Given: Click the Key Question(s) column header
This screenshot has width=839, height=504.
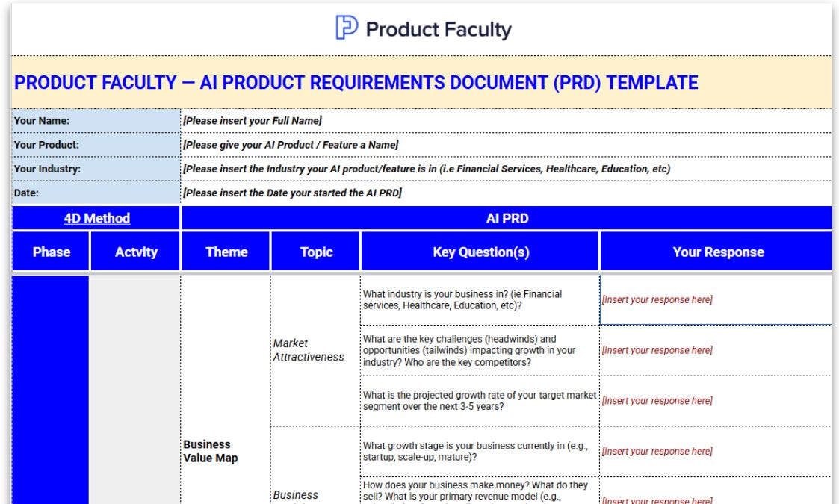Looking at the screenshot, I should [480, 252].
